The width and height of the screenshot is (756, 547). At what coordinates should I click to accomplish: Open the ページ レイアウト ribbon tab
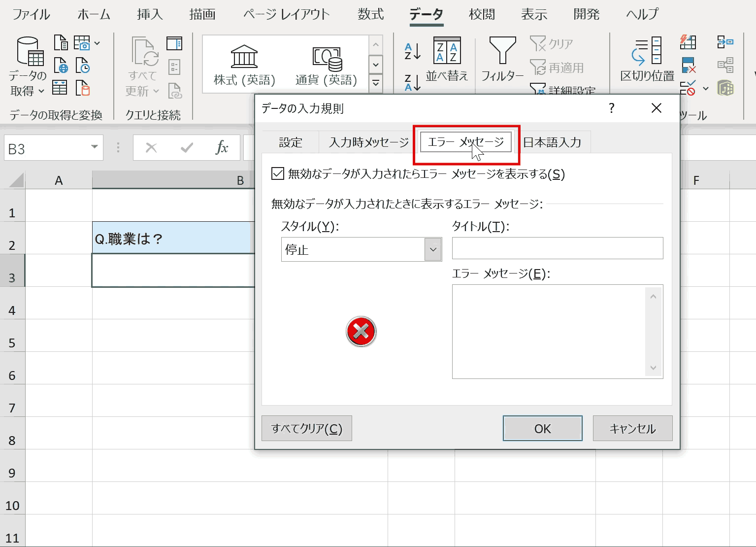[286, 14]
